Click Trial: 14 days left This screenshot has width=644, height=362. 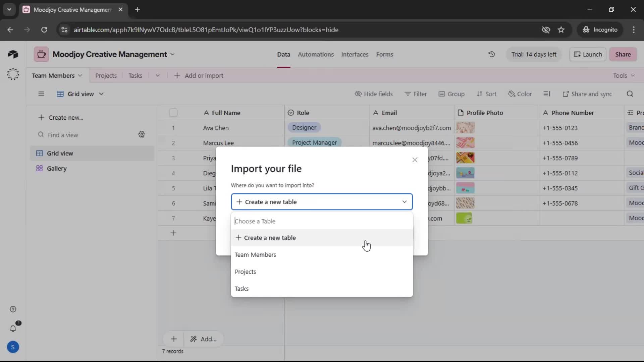point(534,54)
